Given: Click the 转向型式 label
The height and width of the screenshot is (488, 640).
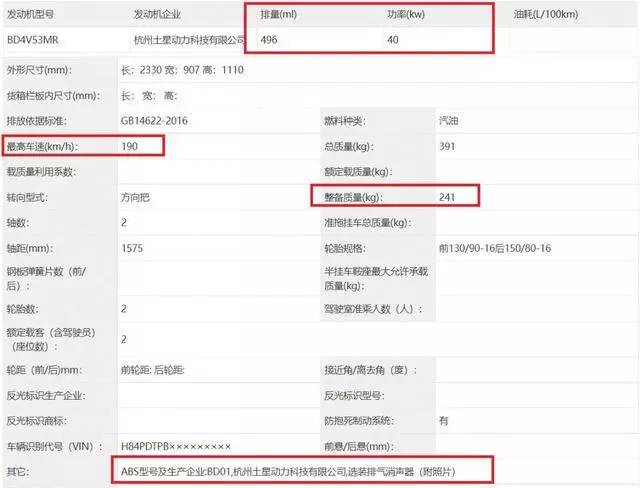Looking at the screenshot, I should tap(27, 197).
